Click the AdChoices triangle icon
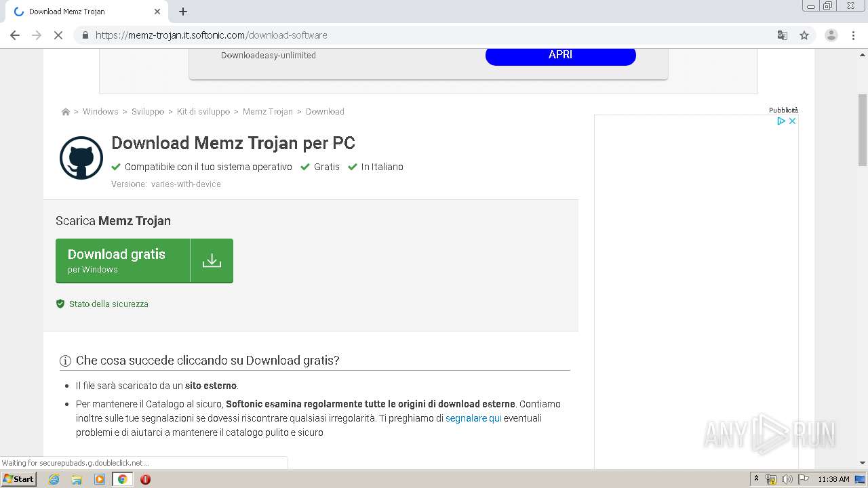Image resolution: width=868 pixels, height=488 pixels. click(781, 121)
